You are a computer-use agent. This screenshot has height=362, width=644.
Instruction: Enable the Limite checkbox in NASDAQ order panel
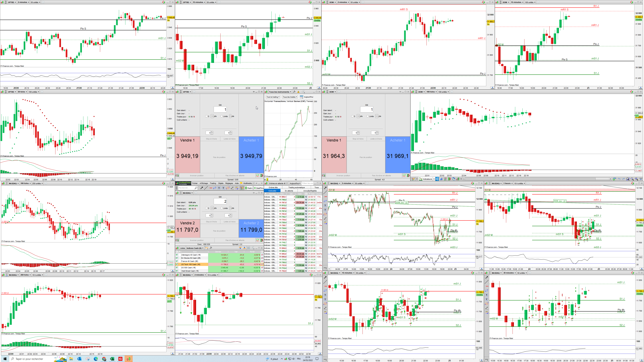[x=222, y=208]
